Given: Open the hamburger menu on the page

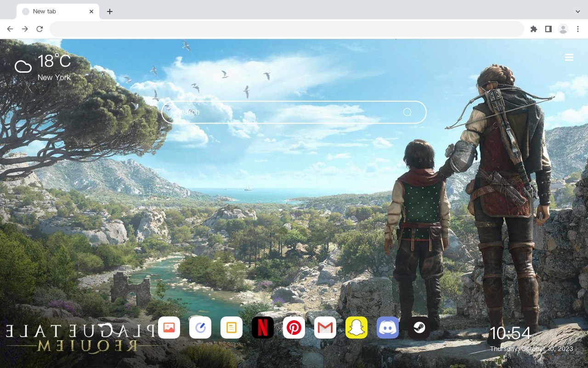Looking at the screenshot, I should tap(569, 57).
